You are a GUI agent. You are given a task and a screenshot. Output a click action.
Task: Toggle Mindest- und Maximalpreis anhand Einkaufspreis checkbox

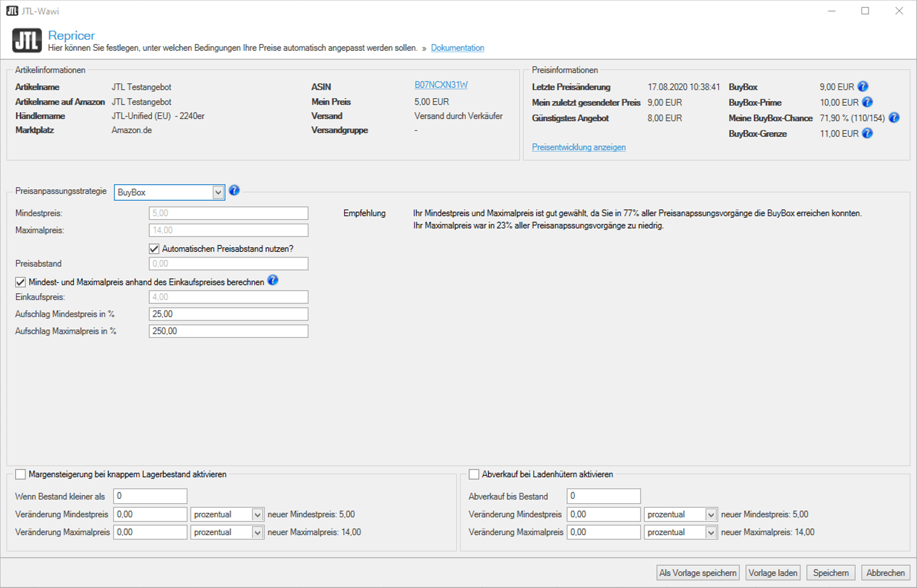[20, 282]
